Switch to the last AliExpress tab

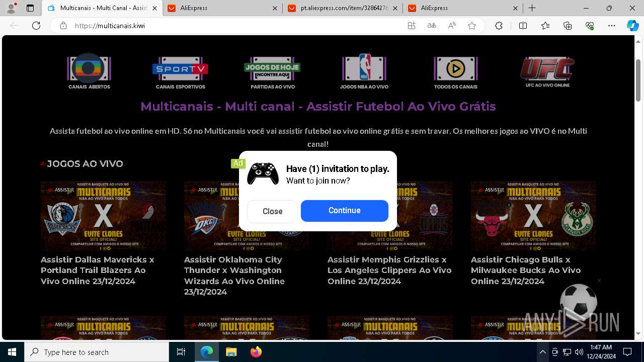463,8
